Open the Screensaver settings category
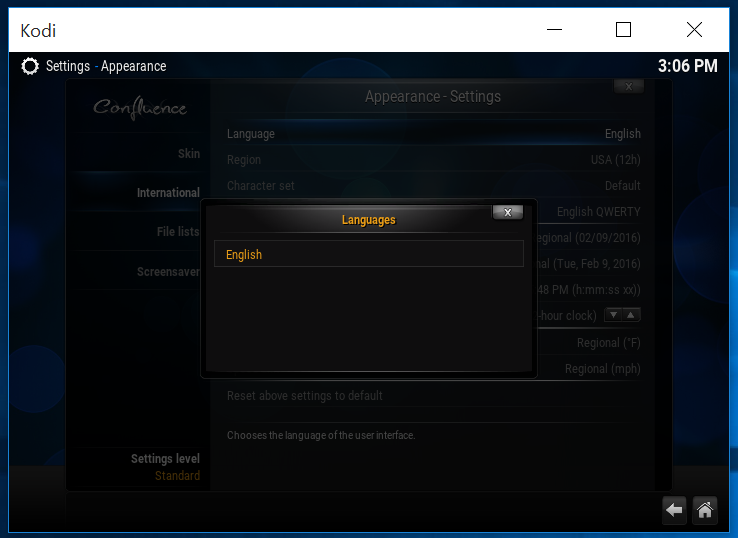Screen dimensions: 738x538 coord(139,272)
